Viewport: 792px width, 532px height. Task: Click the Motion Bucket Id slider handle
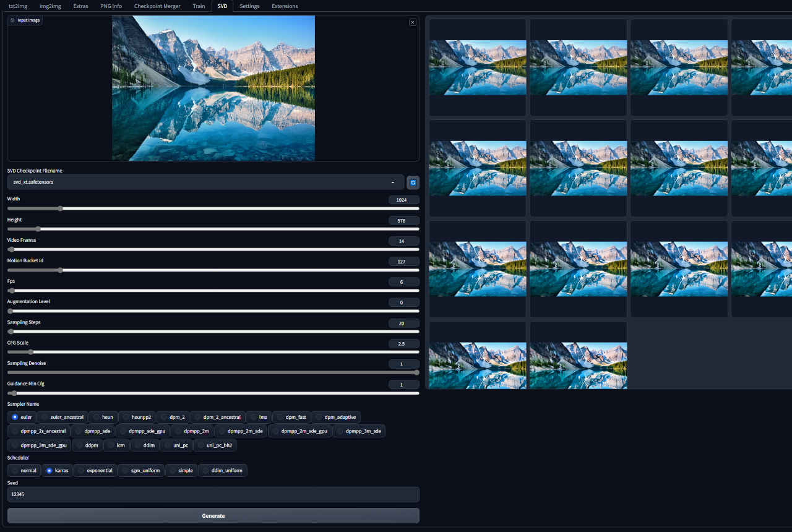pos(60,270)
